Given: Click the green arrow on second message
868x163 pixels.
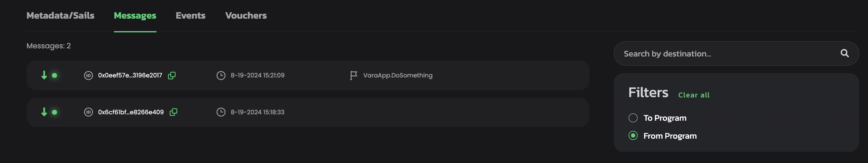Looking at the screenshot, I should click(x=44, y=112).
